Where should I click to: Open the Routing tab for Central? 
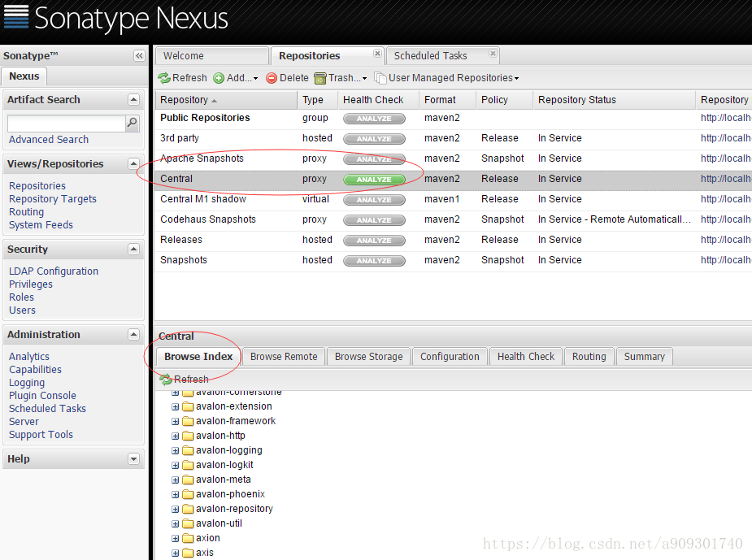[589, 357]
